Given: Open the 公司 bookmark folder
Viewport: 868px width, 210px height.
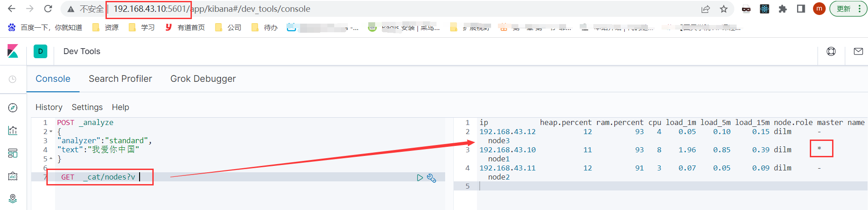Looking at the screenshot, I should (x=228, y=27).
